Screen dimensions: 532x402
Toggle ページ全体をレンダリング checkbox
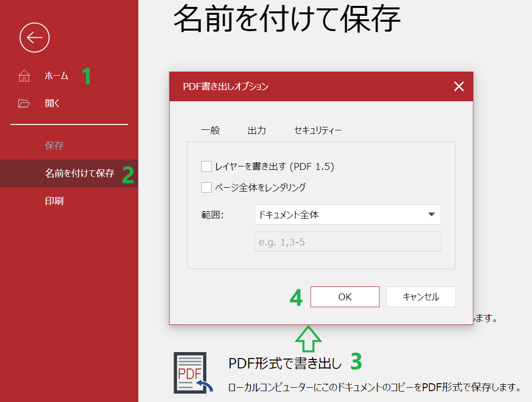click(x=206, y=187)
